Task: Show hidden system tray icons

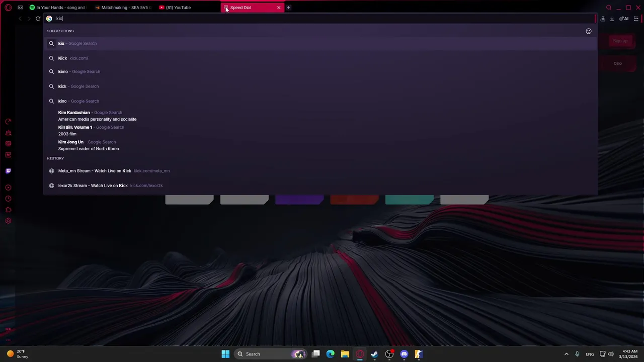Action: tap(566, 354)
